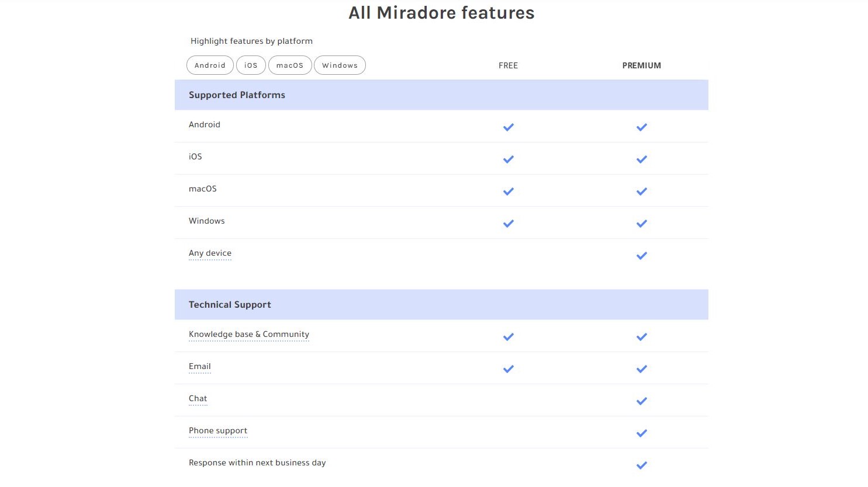The image size is (868, 487).
Task: Highlight iOS platform features
Action: pyautogui.click(x=251, y=65)
